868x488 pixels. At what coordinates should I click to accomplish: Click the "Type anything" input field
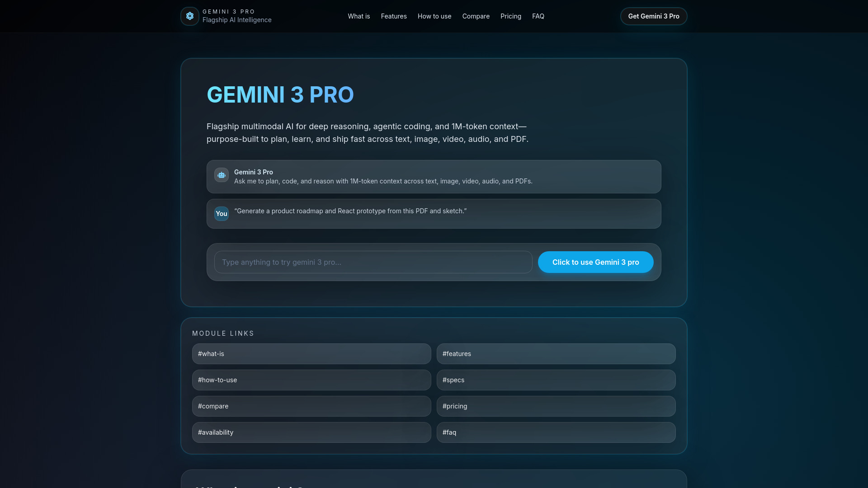[x=373, y=262]
